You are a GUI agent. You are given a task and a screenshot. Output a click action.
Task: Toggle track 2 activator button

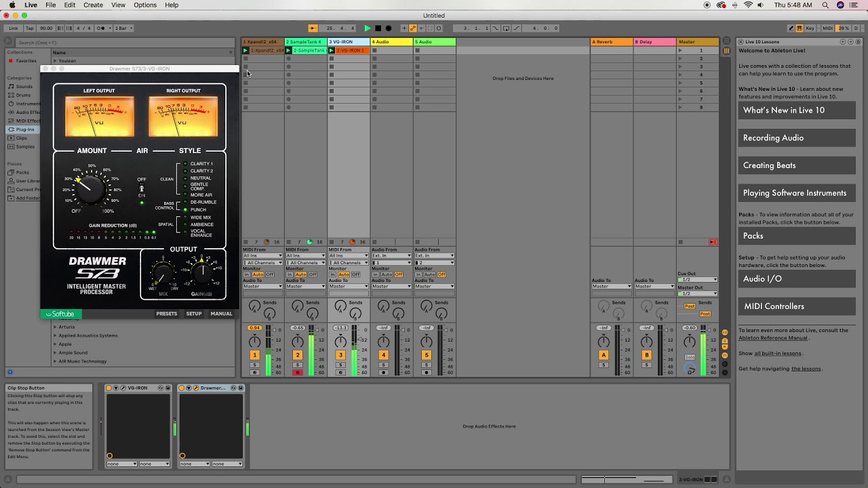297,355
